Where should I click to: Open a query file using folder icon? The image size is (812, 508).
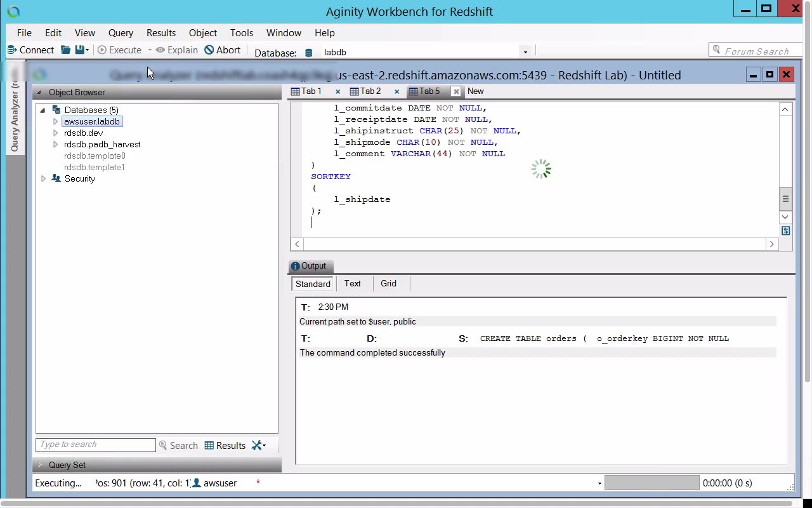pyautogui.click(x=65, y=50)
